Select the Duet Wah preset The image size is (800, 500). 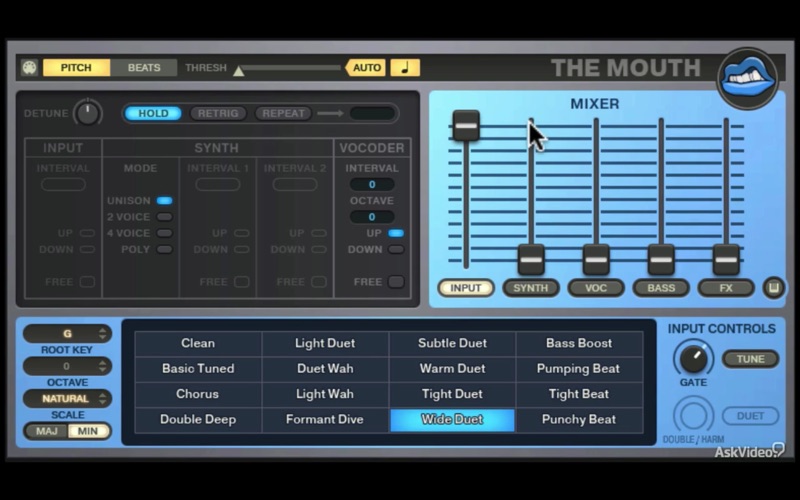coord(325,369)
